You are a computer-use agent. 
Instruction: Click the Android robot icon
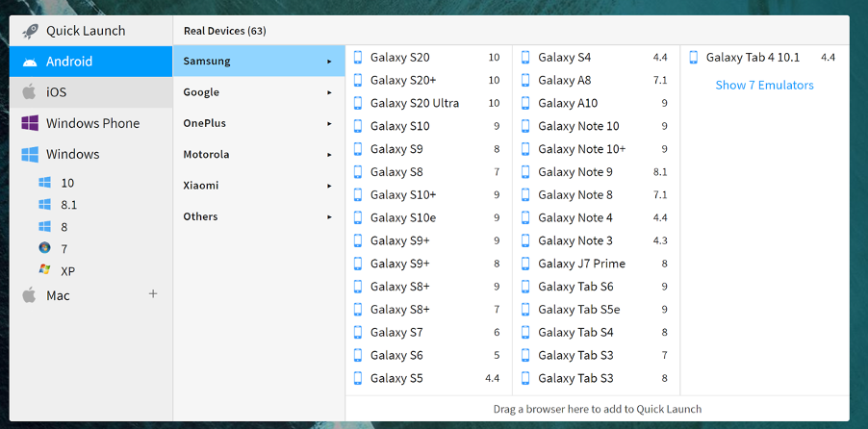click(30, 62)
